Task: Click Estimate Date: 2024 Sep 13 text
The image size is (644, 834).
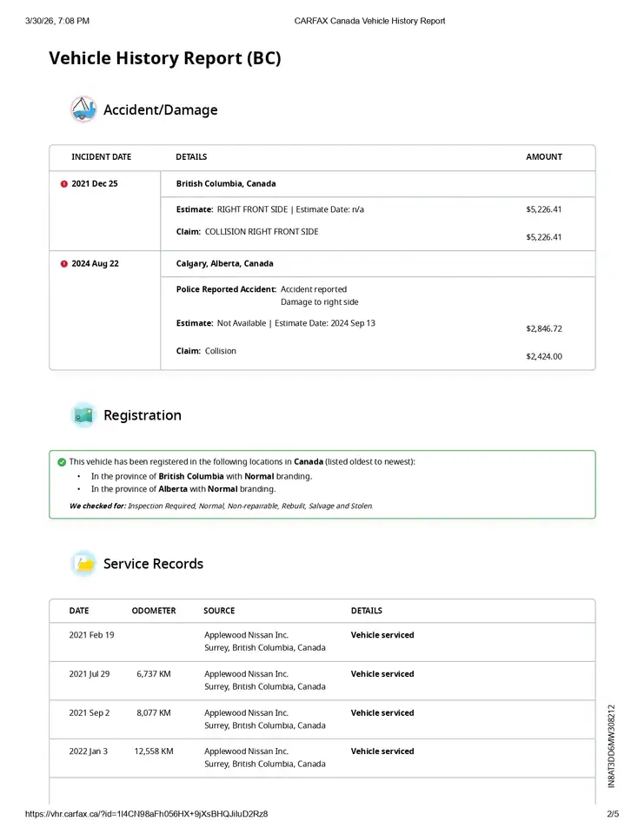Action: pos(325,323)
